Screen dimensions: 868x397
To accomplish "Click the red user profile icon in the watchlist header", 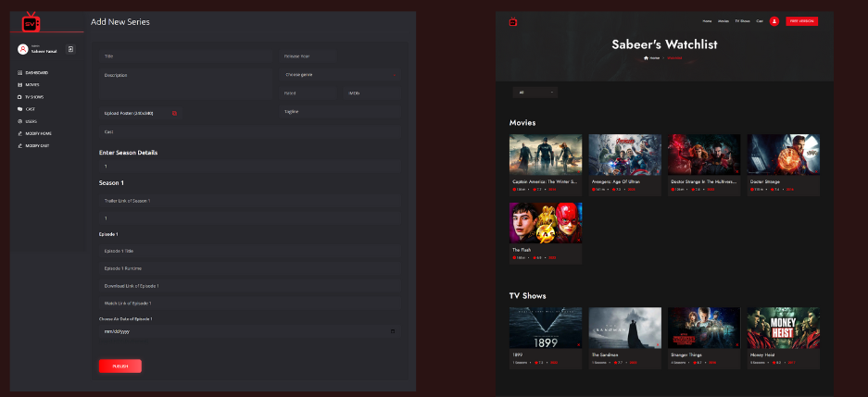I will [774, 21].
